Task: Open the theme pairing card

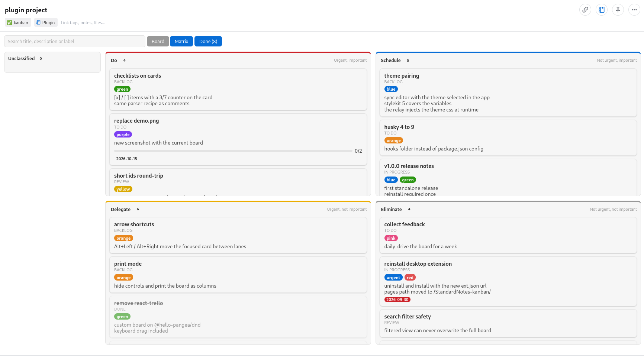Action: click(508, 93)
